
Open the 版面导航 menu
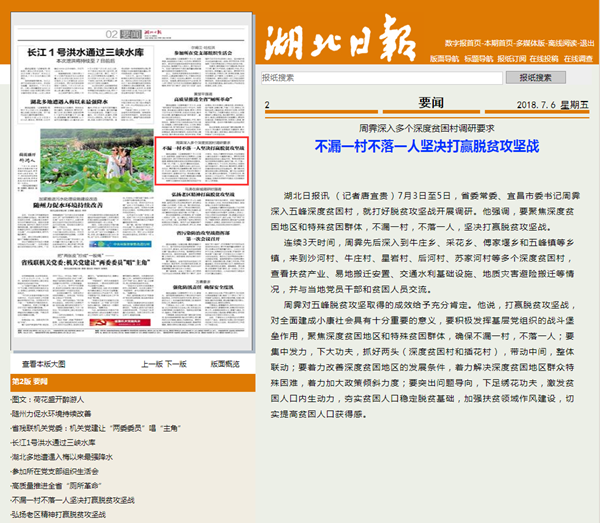(x=444, y=59)
